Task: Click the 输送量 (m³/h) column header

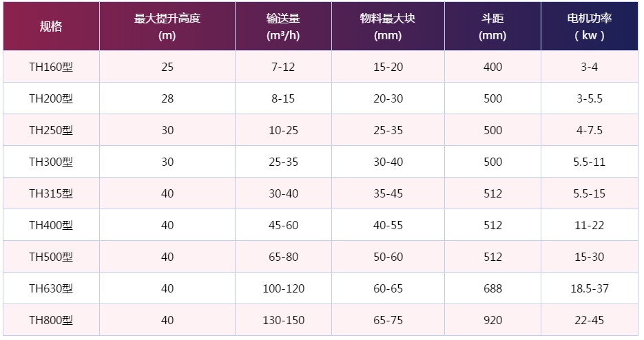Action: tap(283, 27)
